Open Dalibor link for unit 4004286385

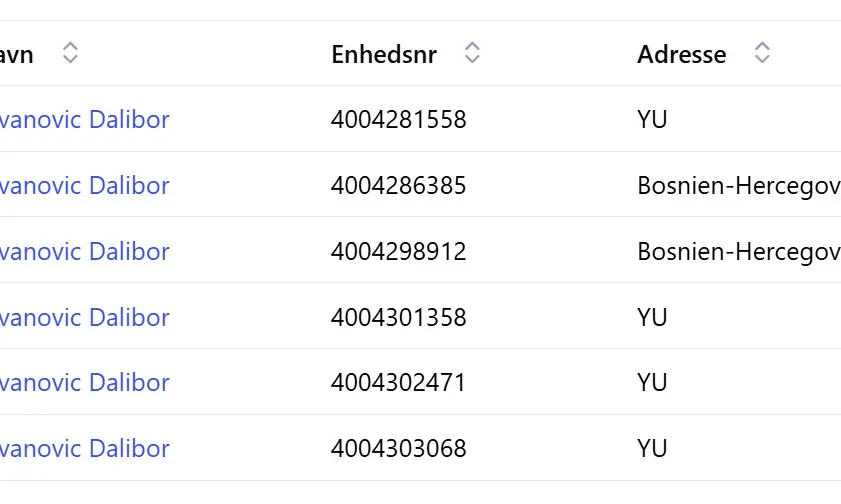click(x=85, y=186)
